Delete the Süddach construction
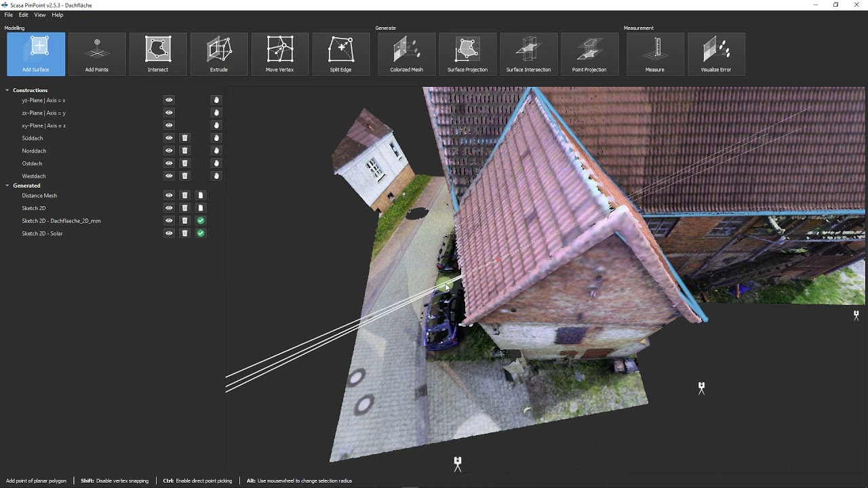Screen dimensions: 868x488 [184, 138]
